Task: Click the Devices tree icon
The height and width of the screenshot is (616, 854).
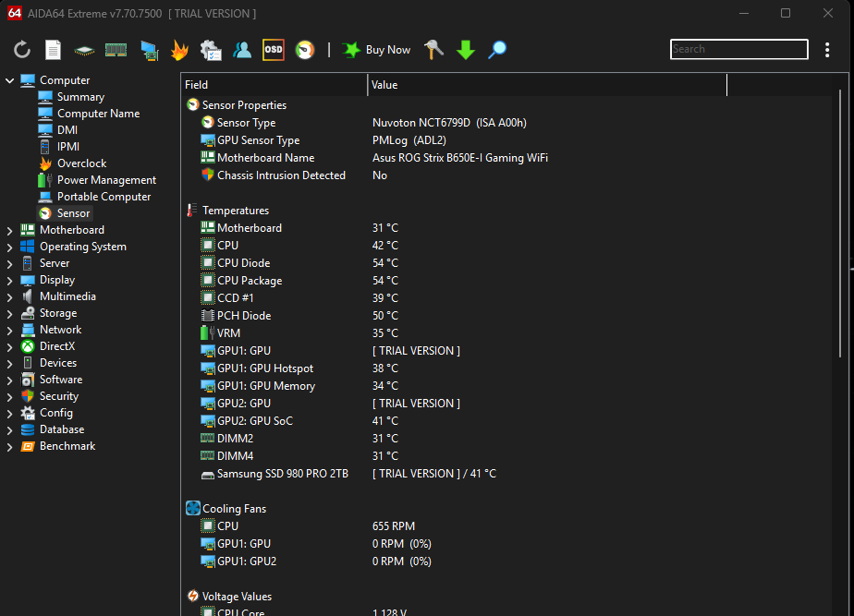Action: click(27, 363)
